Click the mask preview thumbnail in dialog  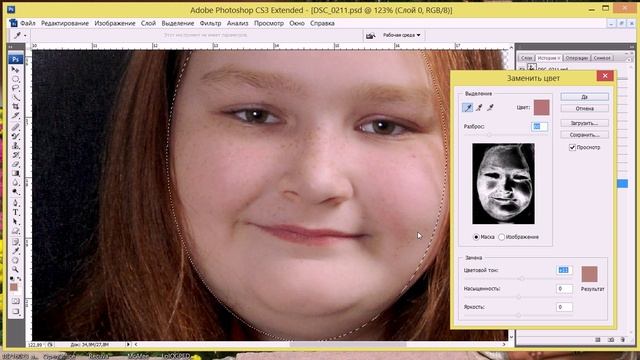tap(503, 184)
